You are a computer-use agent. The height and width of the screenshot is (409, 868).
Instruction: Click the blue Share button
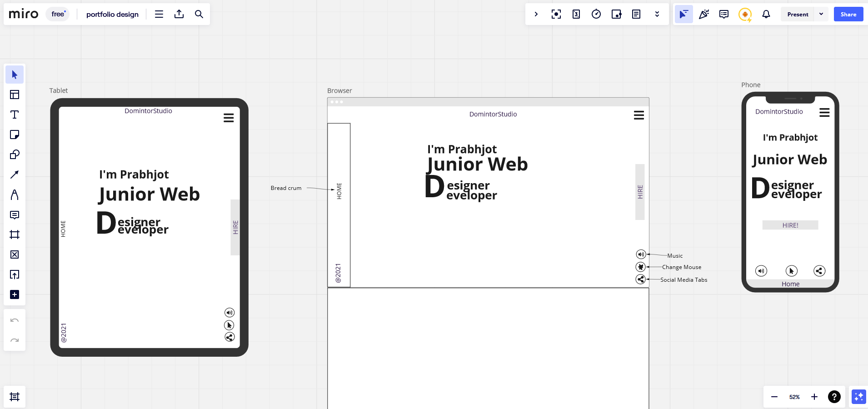pyautogui.click(x=848, y=14)
